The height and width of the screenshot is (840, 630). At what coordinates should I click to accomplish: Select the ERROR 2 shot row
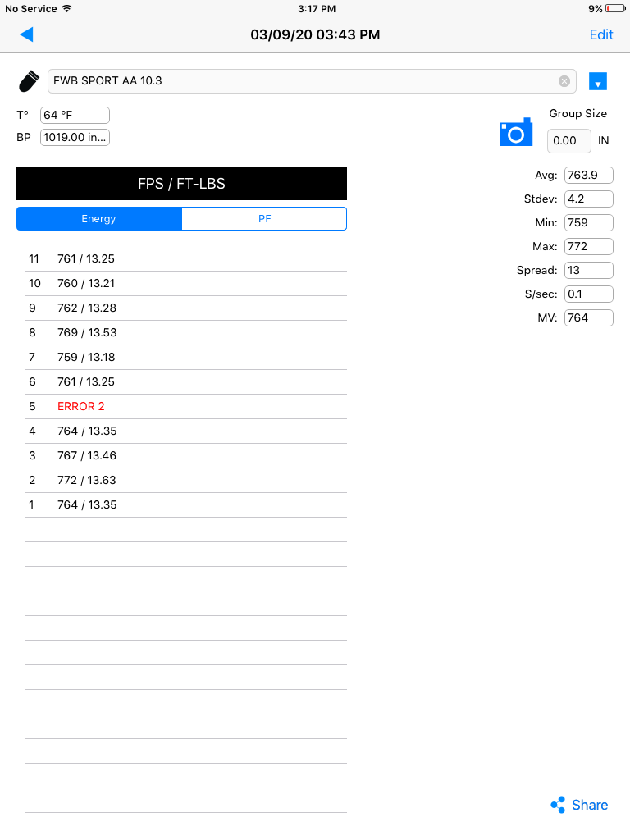coord(186,407)
